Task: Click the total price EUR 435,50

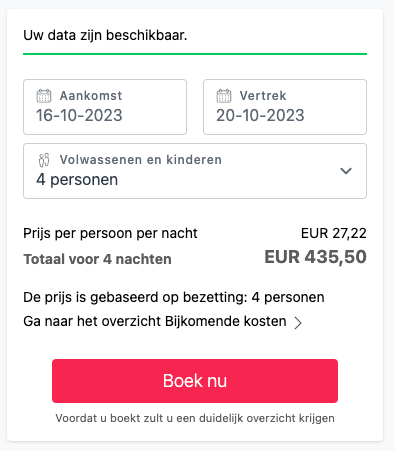Action: [315, 257]
